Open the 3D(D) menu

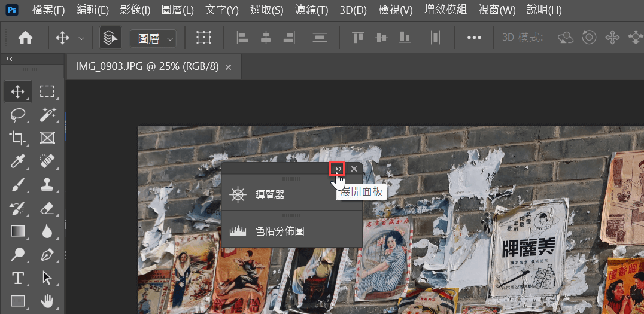tap(353, 11)
